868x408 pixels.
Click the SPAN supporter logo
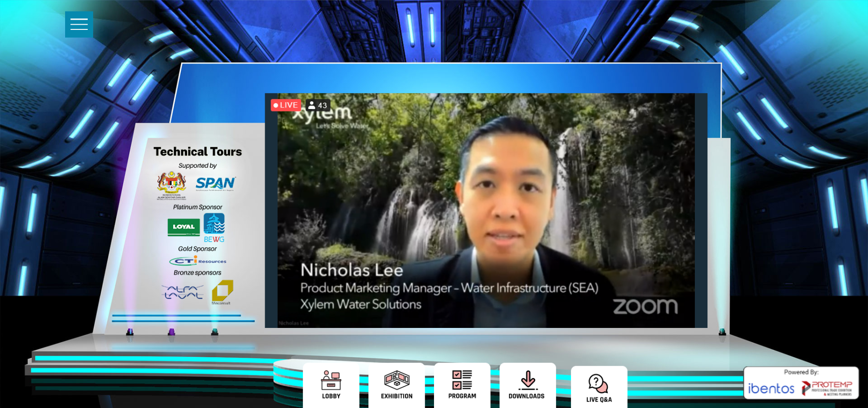click(215, 183)
